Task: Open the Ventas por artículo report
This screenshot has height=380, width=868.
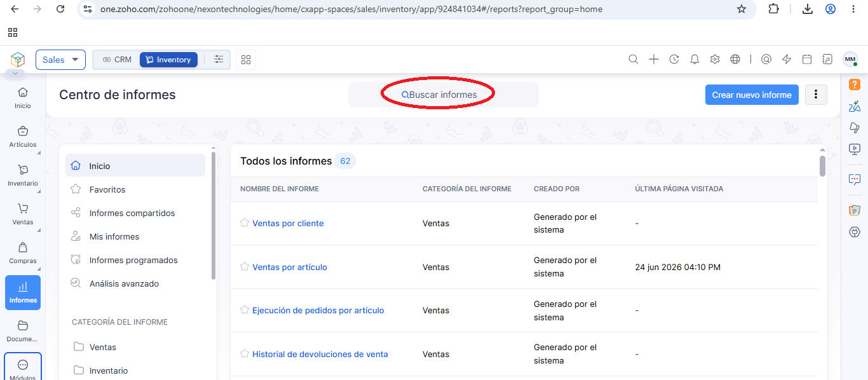Action: pos(290,267)
